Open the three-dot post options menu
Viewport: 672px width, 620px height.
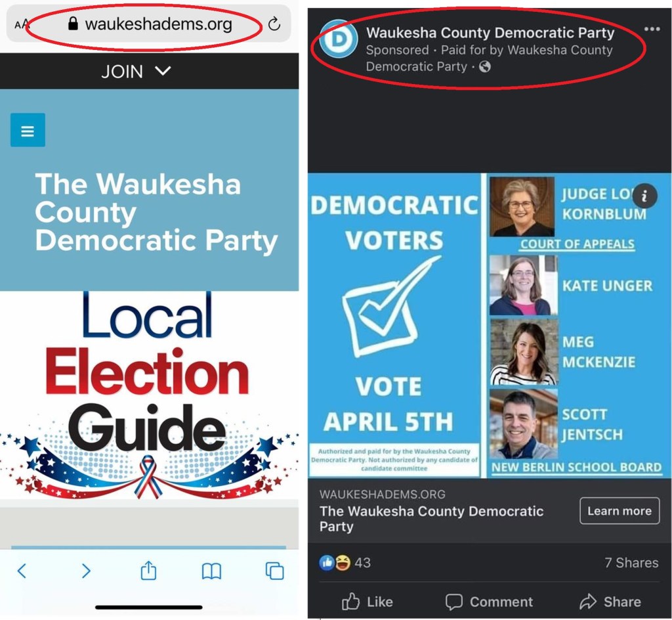[652, 29]
